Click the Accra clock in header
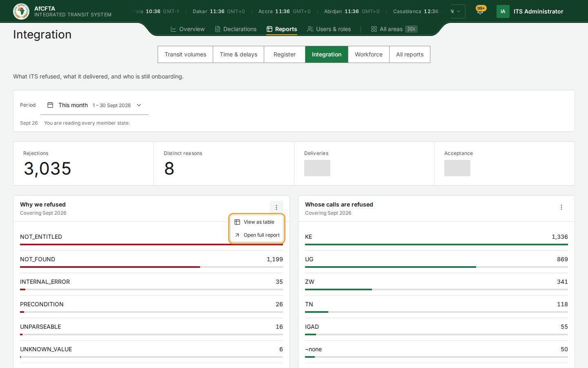This screenshot has width=588, height=368. (284, 11)
